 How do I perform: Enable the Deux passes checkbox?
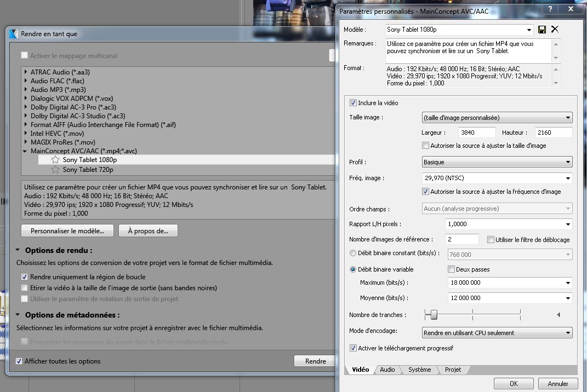click(x=451, y=269)
